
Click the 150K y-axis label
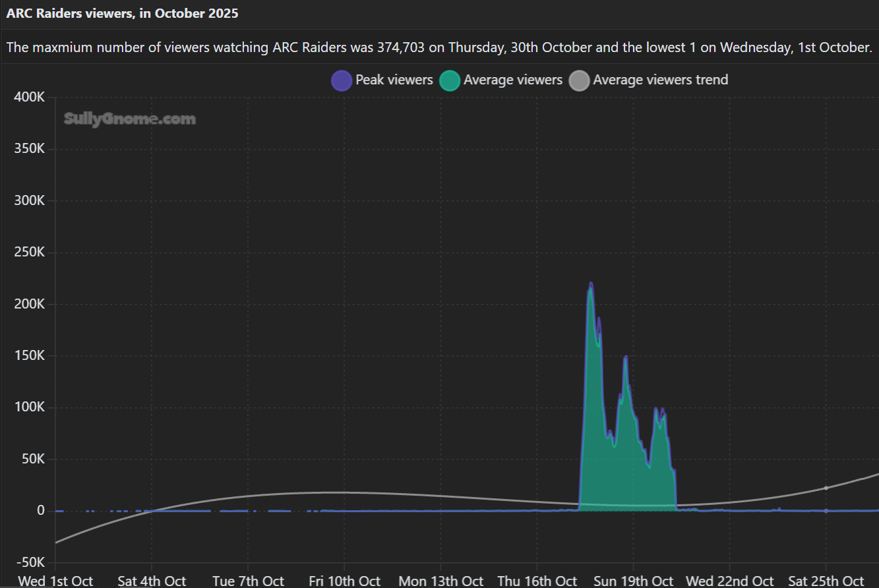click(29, 356)
